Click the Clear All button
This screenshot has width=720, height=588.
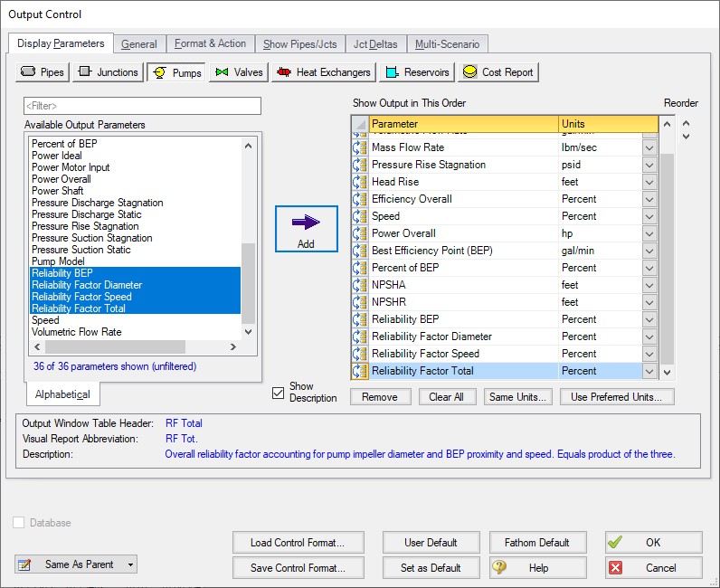coord(446,397)
